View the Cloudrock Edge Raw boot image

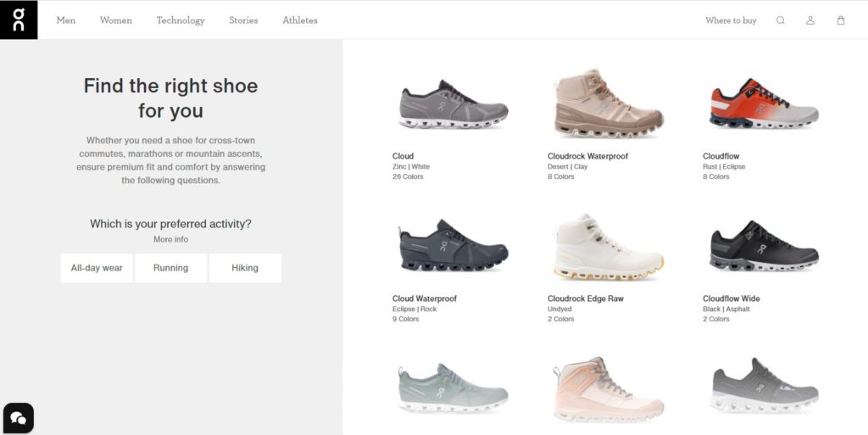pos(609,247)
